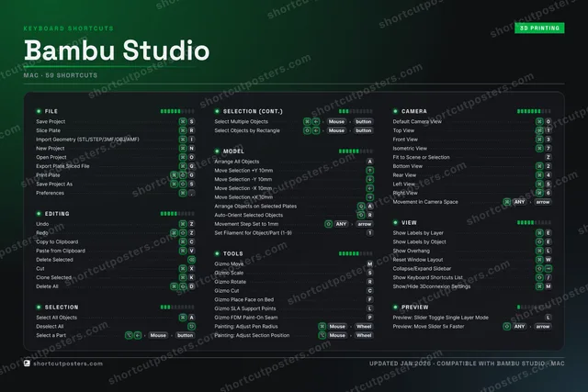Click the down arrow key beside Move Selection -Y

369,180
